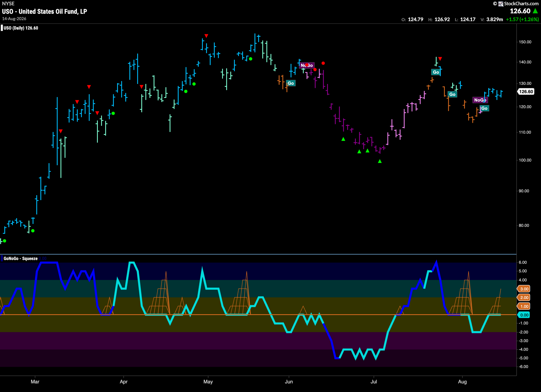Image resolution: width=541 pixels, height=392 pixels.
Task: Click the Jul label on time axis
Action: pyautogui.click(x=374, y=381)
